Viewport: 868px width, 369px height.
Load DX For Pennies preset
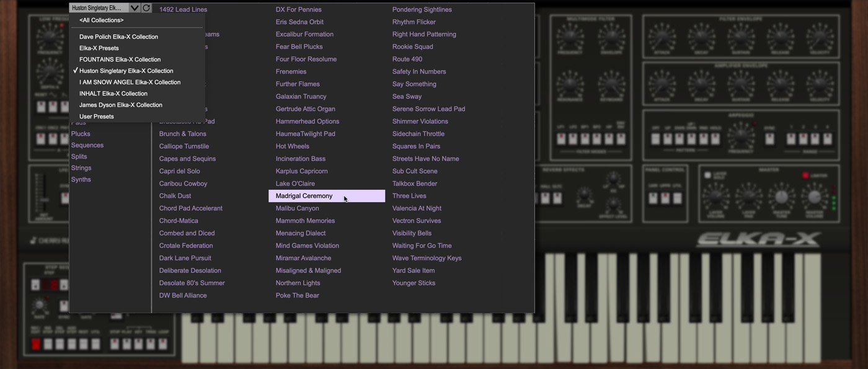(x=298, y=9)
